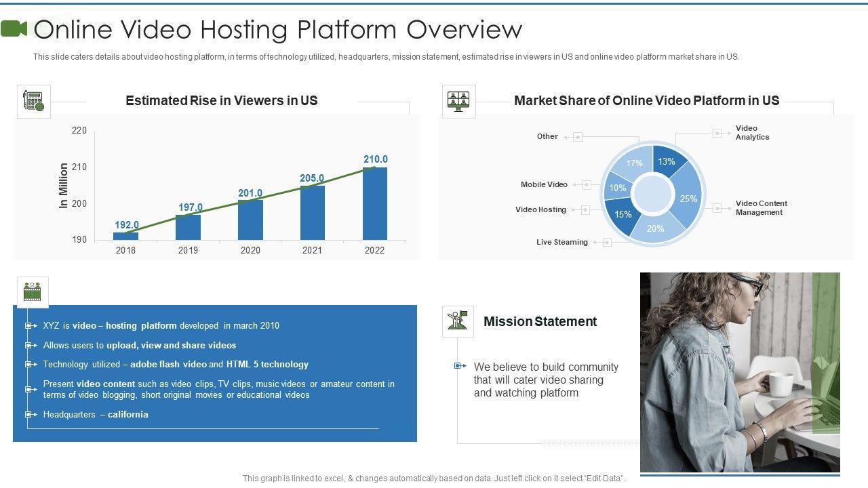
Task: Select the Estimated Rise in Viewers heading
Action: 221,100
